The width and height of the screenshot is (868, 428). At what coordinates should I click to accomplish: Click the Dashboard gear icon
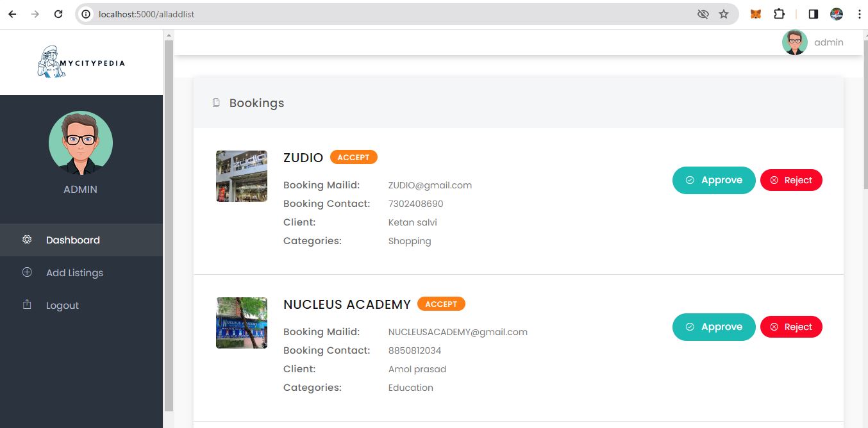27,240
